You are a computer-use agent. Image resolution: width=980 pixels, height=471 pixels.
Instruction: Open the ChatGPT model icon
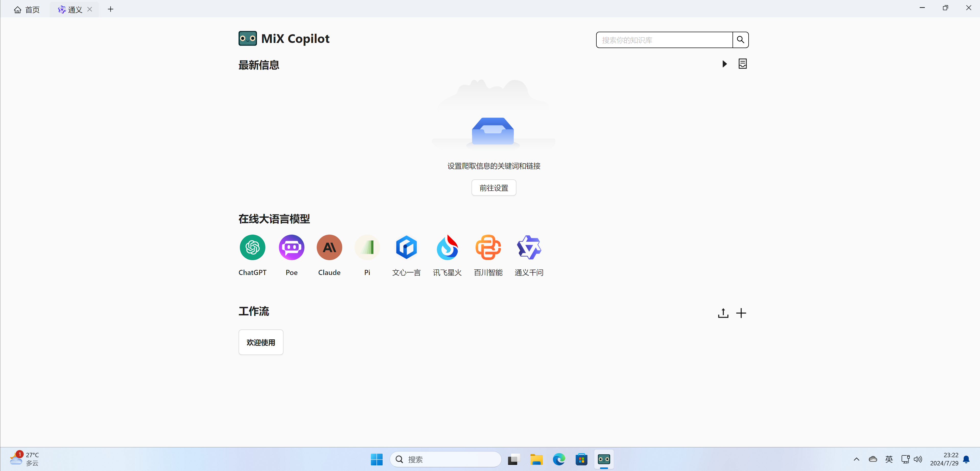[252, 247]
